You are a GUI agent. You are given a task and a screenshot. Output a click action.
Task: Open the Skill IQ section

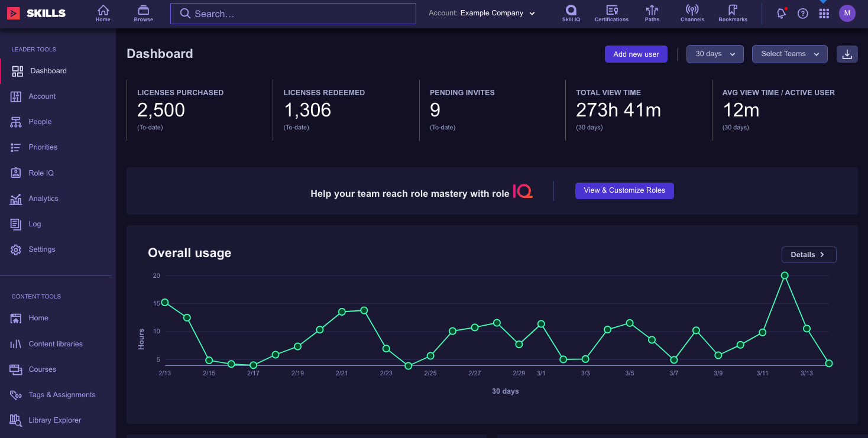click(570, 13)
